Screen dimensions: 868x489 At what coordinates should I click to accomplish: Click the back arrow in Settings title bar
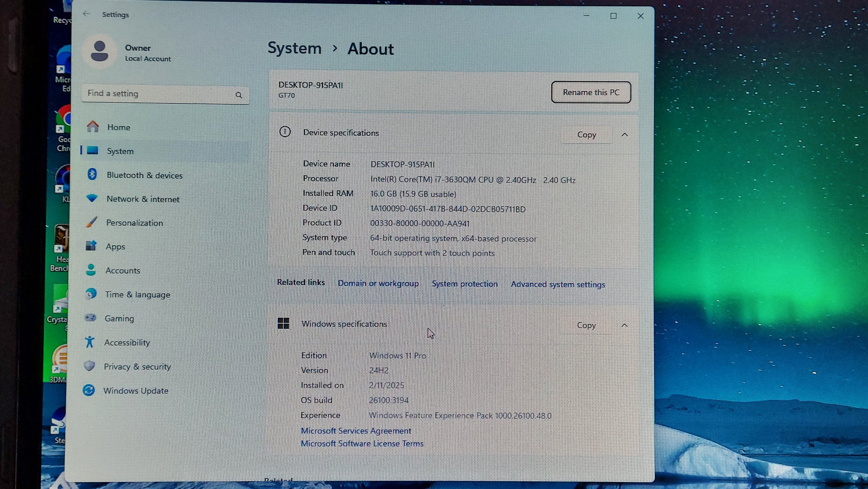[86, 14]
